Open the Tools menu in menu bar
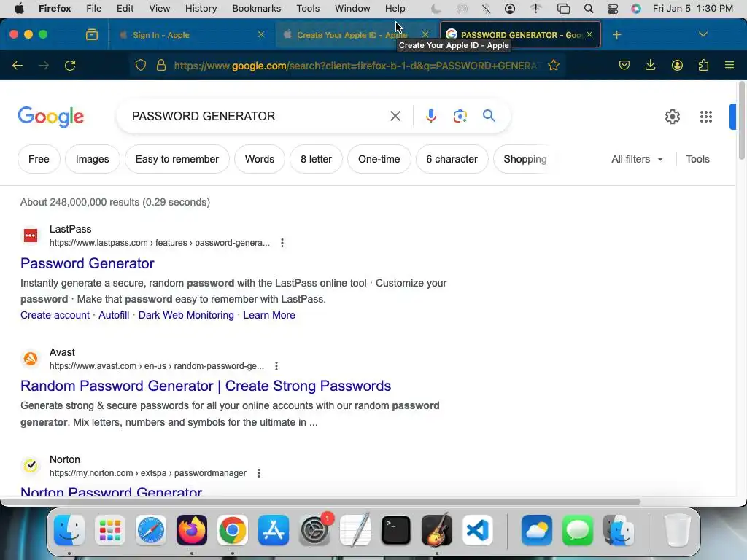The height and width of the screenshot is (560, 747). click(308, 9)
